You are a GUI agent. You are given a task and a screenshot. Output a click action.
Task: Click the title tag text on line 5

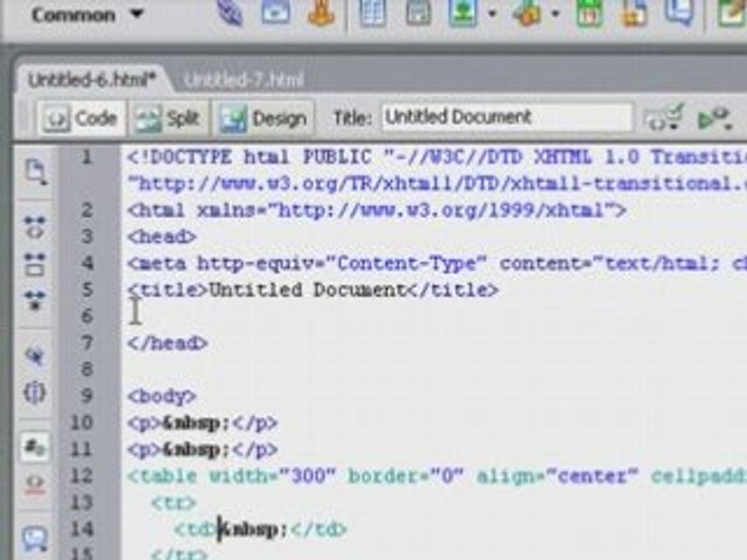click(313, 290)
